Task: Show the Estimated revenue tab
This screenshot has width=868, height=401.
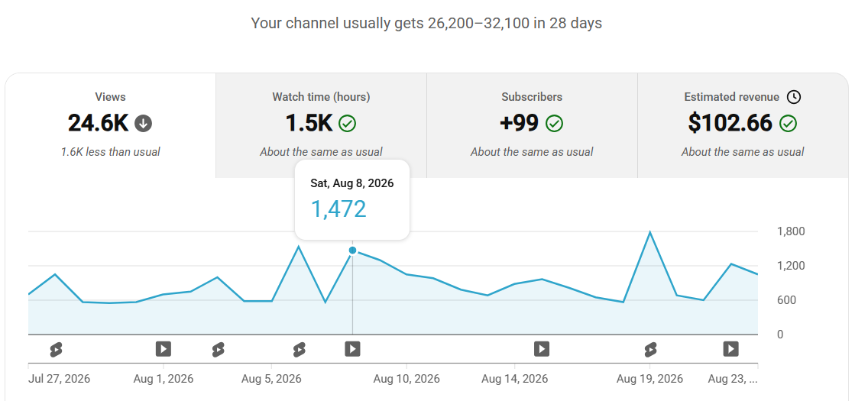Action: coord(743,125)
